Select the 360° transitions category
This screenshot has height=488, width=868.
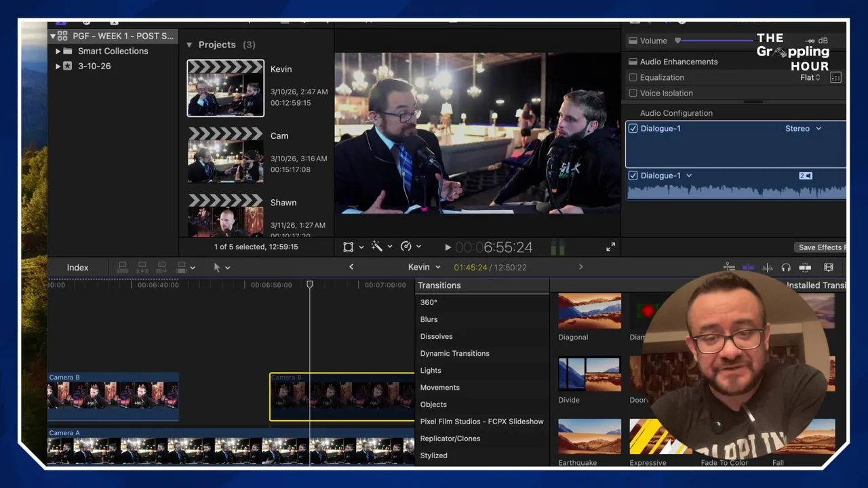429,302
